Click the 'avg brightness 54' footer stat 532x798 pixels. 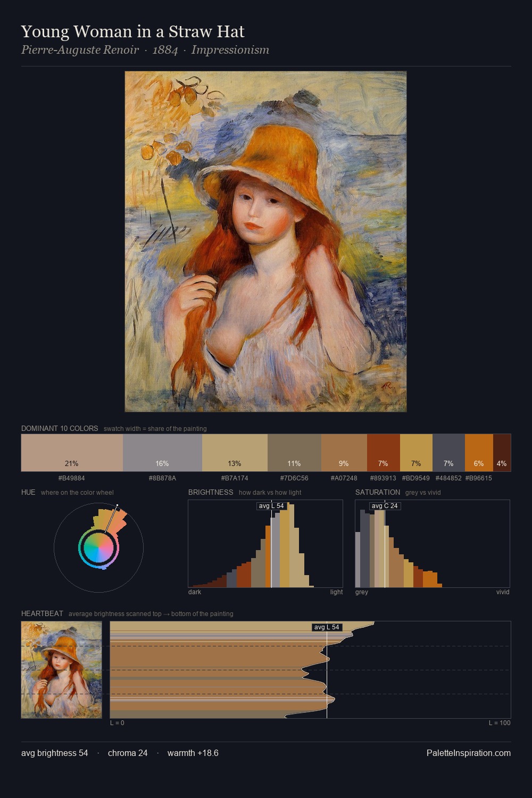[55, 753]
